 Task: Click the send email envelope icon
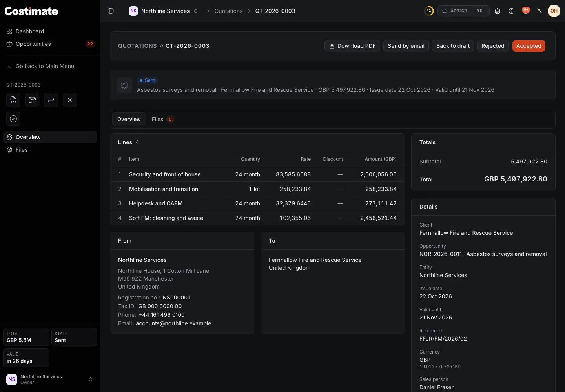[32, 100]
